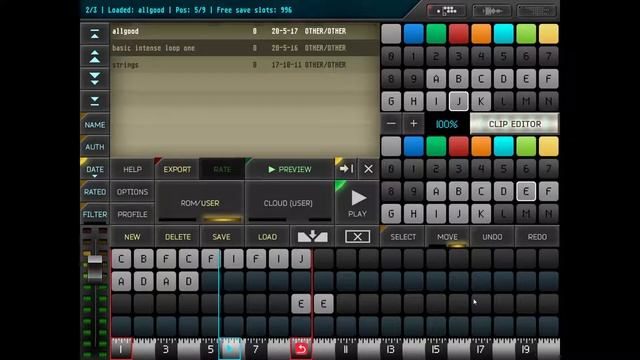Screen dimensions: 640x360
Task: Sort the list by NAME
Action: [x=95, y=124]
